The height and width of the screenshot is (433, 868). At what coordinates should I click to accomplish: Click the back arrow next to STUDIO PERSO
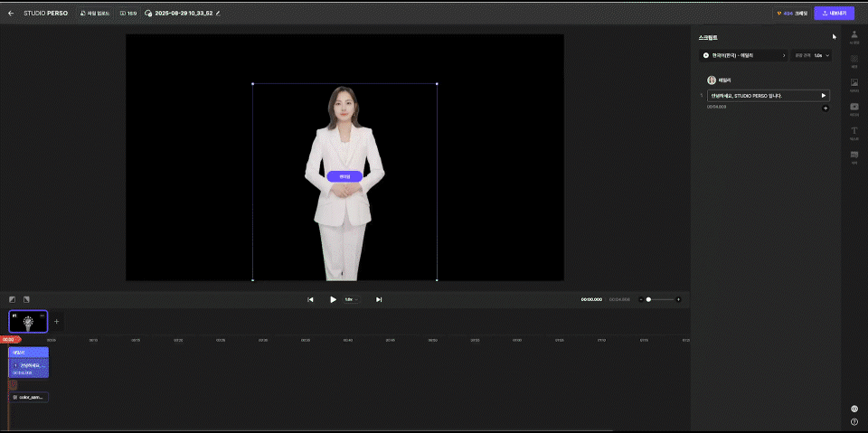[x=11, y=14]
